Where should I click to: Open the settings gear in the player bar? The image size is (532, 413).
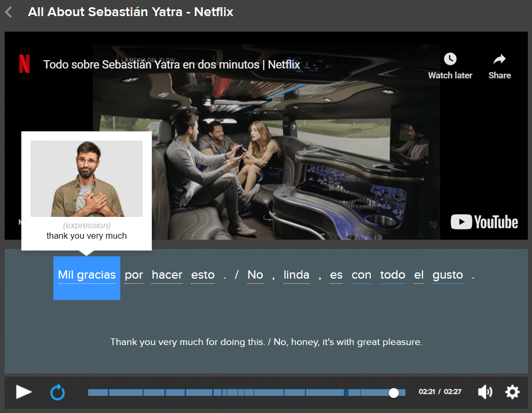click(x=512, y=392)
